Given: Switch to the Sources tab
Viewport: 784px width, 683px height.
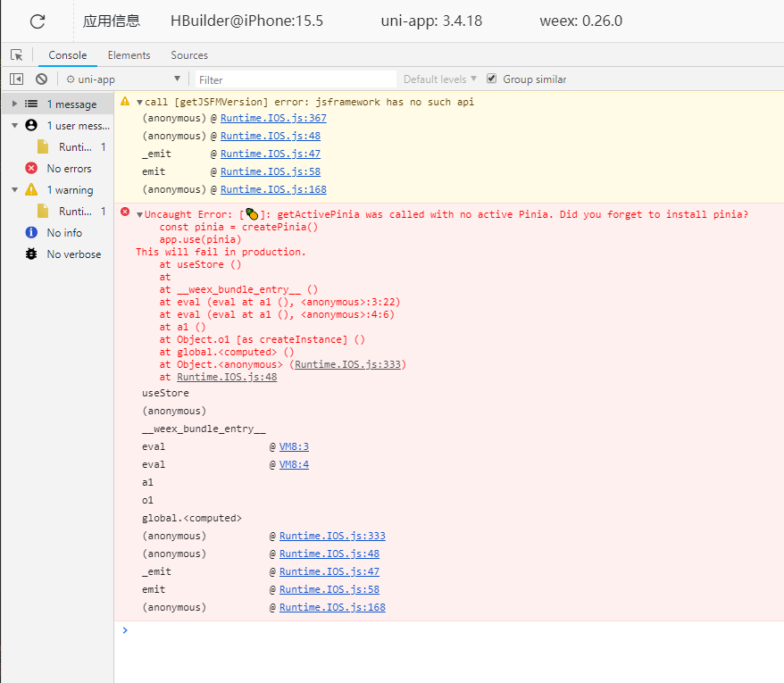Looking at the screenshot, I should coord(189,55).
